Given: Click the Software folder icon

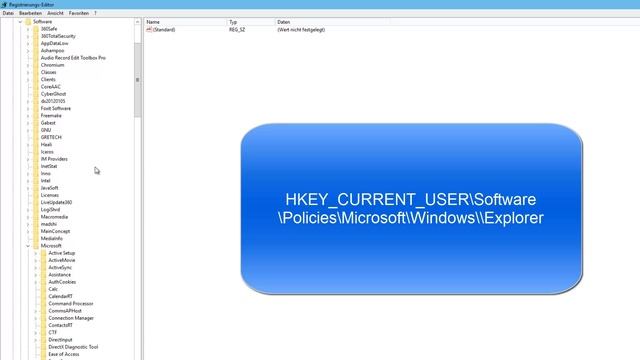Looking at the screenshot, I should coord(28,22).
